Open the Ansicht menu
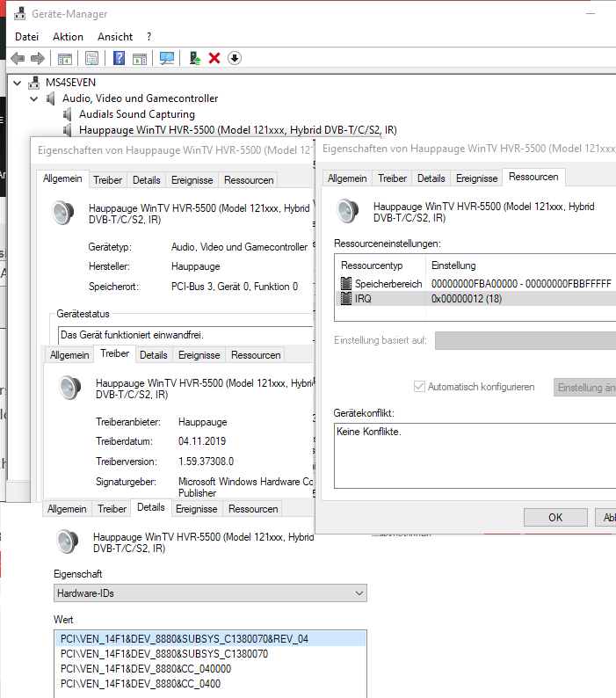The width and height of the screenshot is (616, 698). pos(115,37)
